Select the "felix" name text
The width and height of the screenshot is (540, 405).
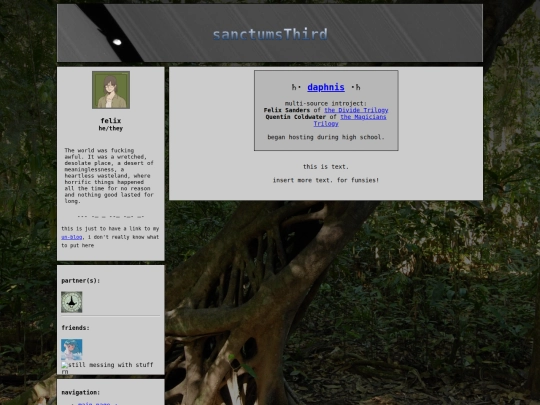pyautogui.click(x=111, y=121)
